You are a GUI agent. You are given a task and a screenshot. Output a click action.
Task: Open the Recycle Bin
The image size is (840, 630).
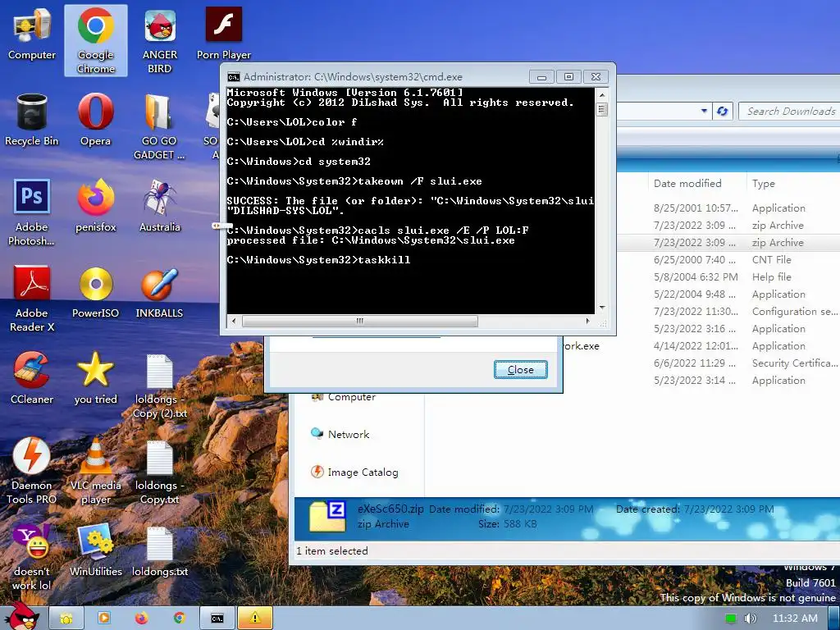point(32,121)
